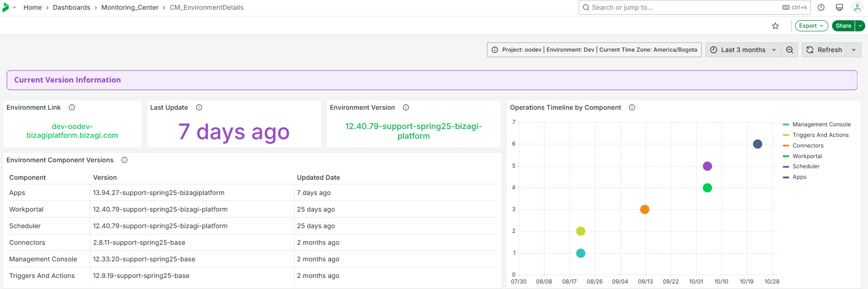This screenshot has height=289, width=868.
Task: Focus the Search or jump to field
Action: coord(682,7)
